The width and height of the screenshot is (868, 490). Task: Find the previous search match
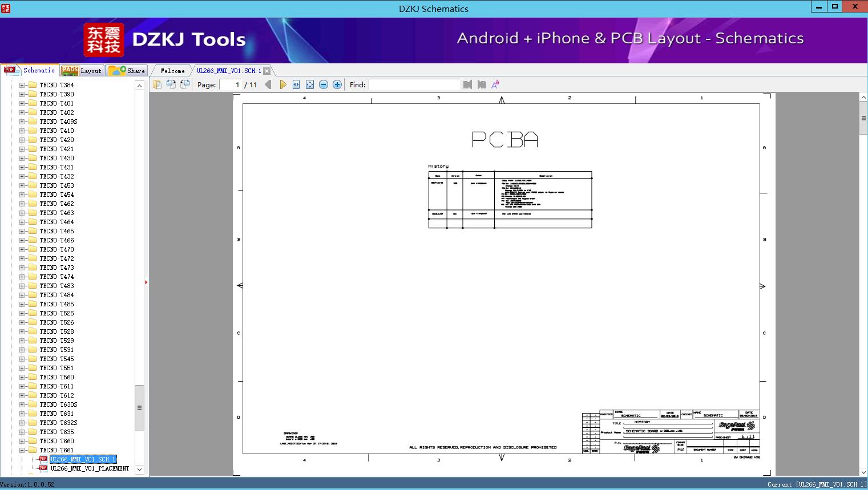pyautogui.click(x=468, y=84)
